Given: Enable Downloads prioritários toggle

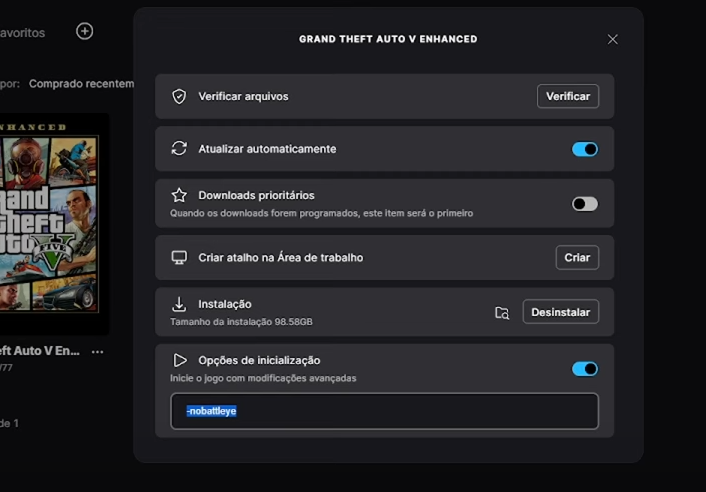Looking at the screenshot, I should point(585,204).
